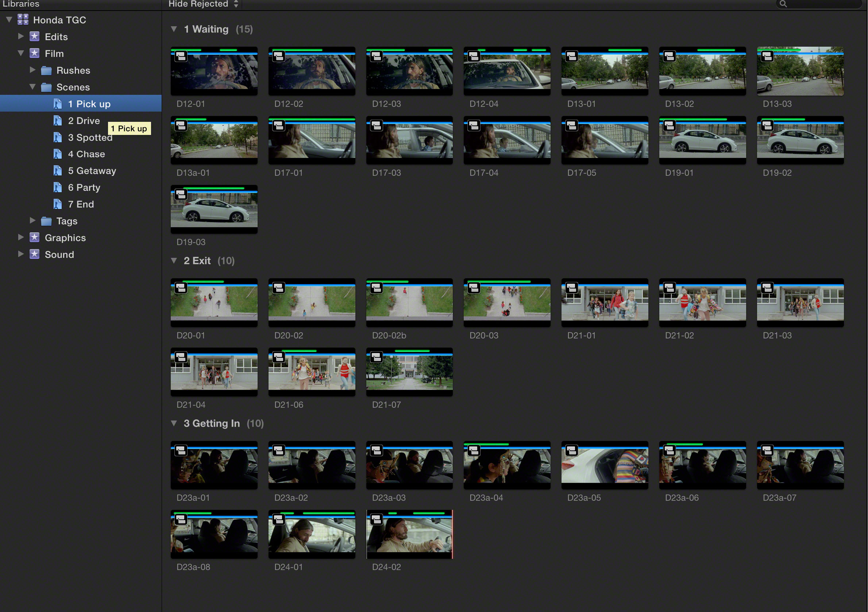
Task: Select the 6 Party collection
Action: (81, 187)
